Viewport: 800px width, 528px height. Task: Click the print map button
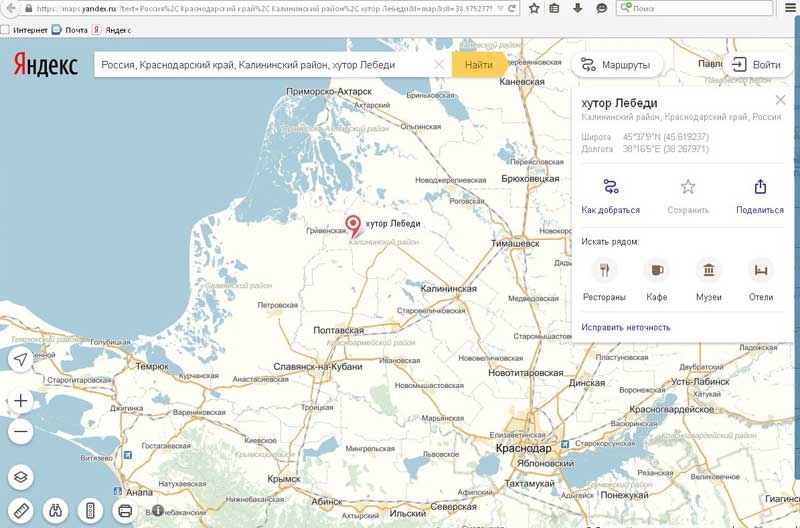(x=125, y=510)
